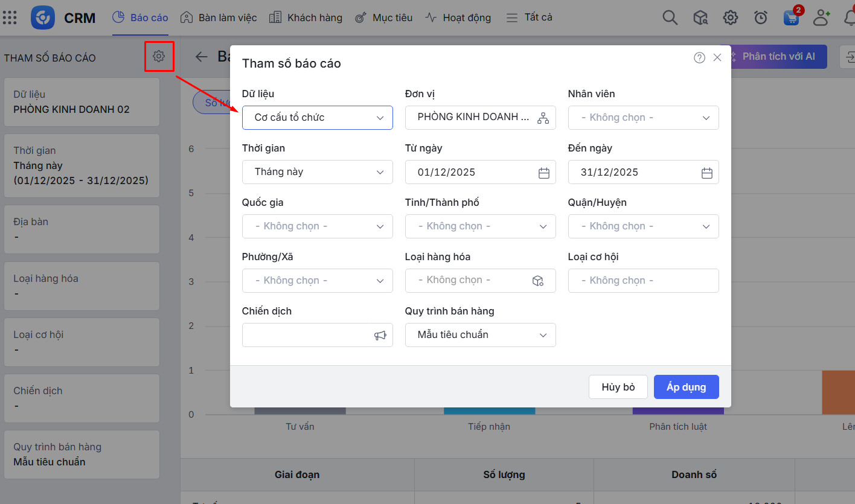
Task: Click the product box icon in Loại hàng hóa
Action: (x=537, y=281)
